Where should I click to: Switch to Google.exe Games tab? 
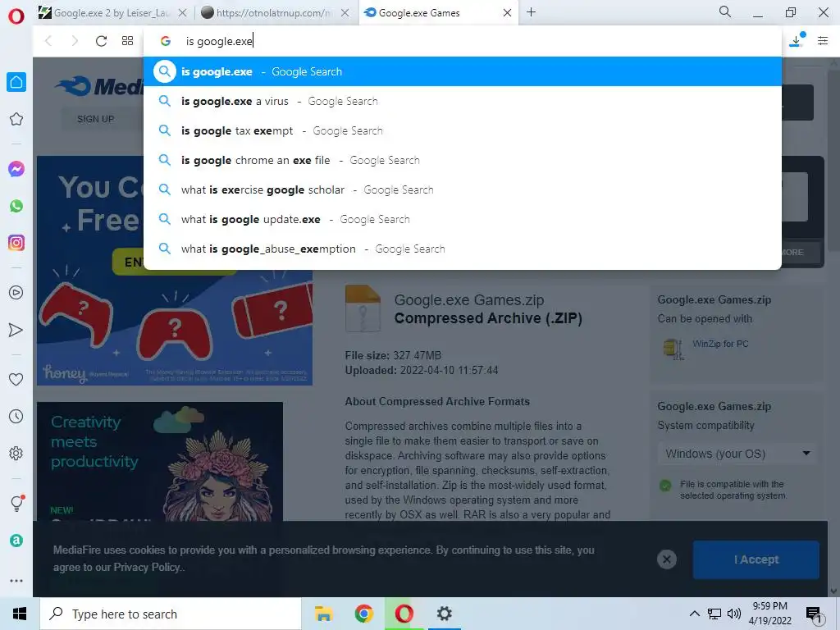[438, 13]
